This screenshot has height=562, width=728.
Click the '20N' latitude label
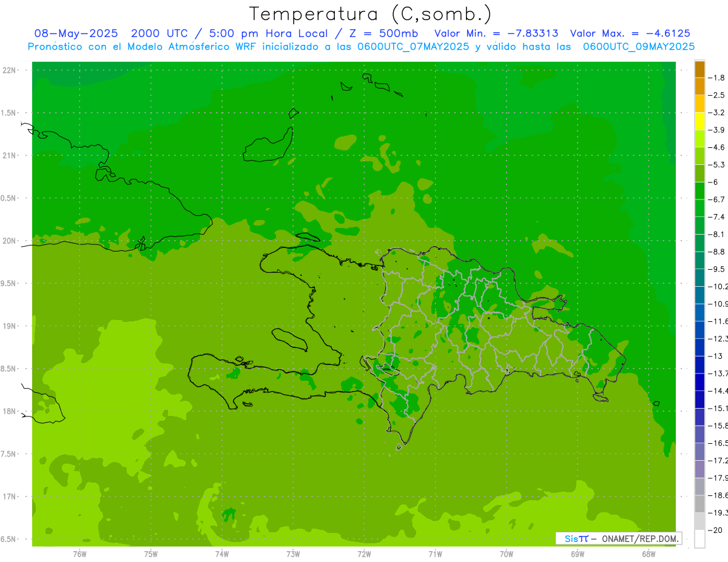tap(9, 241)
